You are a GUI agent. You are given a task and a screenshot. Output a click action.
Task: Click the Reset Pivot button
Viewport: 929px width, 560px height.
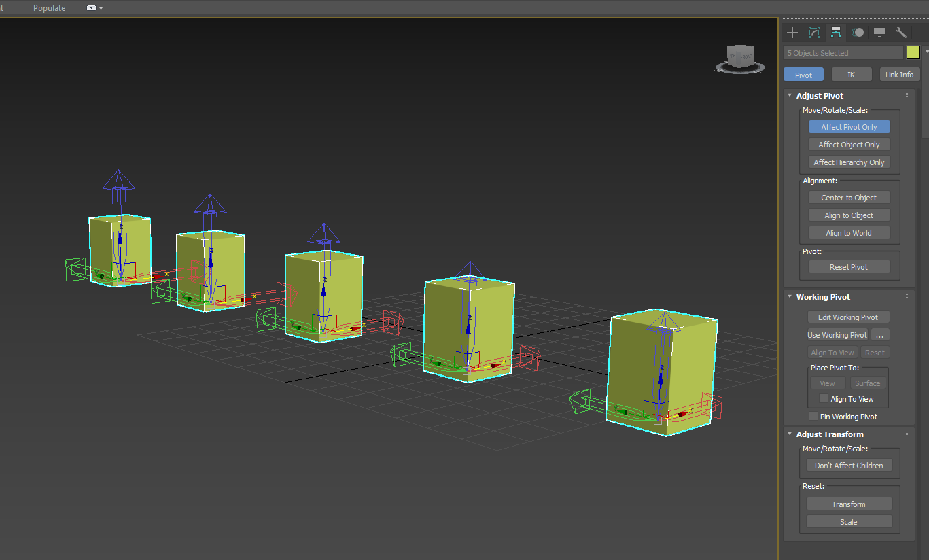click(849, 266)
